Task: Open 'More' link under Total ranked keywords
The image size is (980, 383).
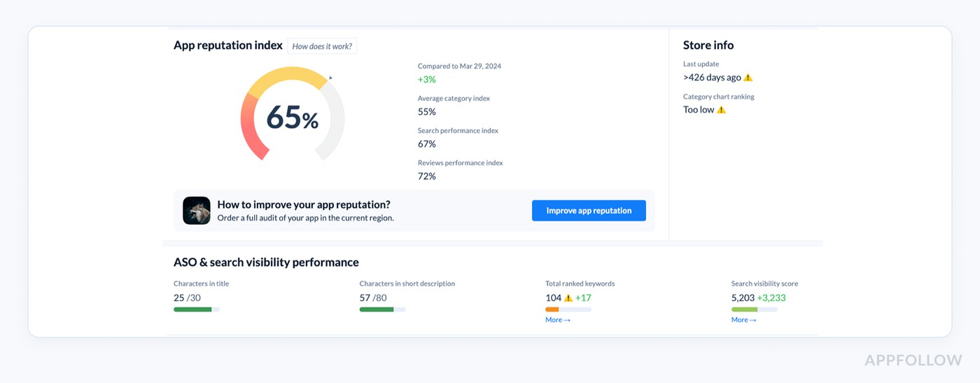Action: 558,320
